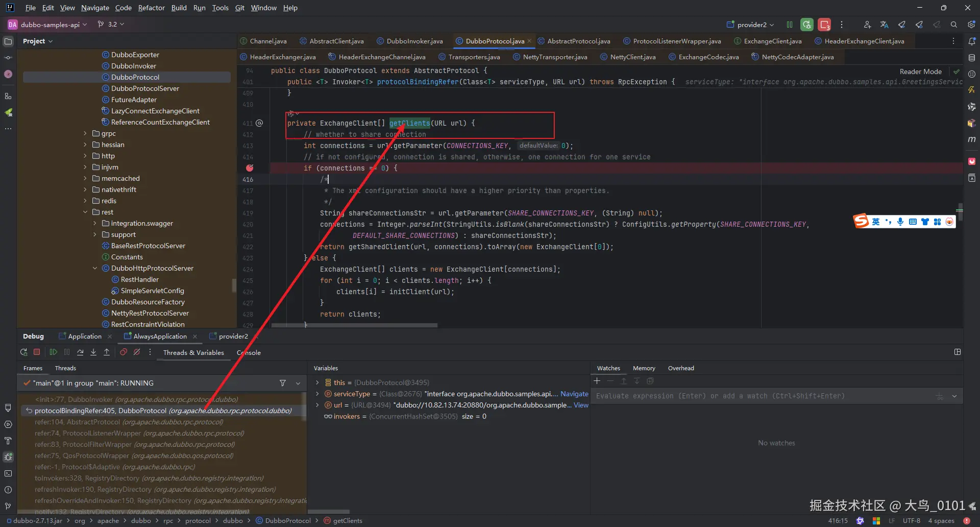Open View Breakpoints dialog icon

click(x=124, y=352)
